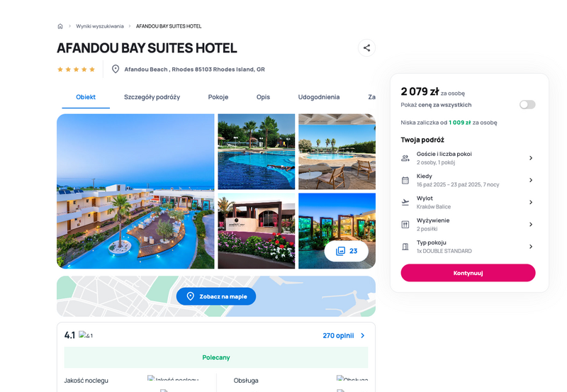Open the 270 opinii reviews link
Viewport: 567px width, 392px height.
click(x=344, y=335)
